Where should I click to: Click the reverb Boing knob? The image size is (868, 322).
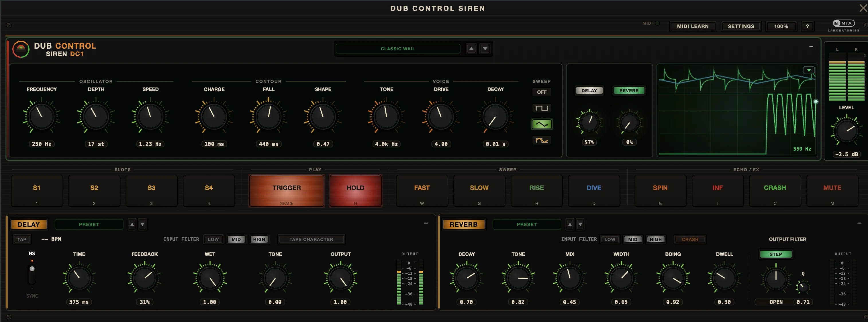coord(673,278)
